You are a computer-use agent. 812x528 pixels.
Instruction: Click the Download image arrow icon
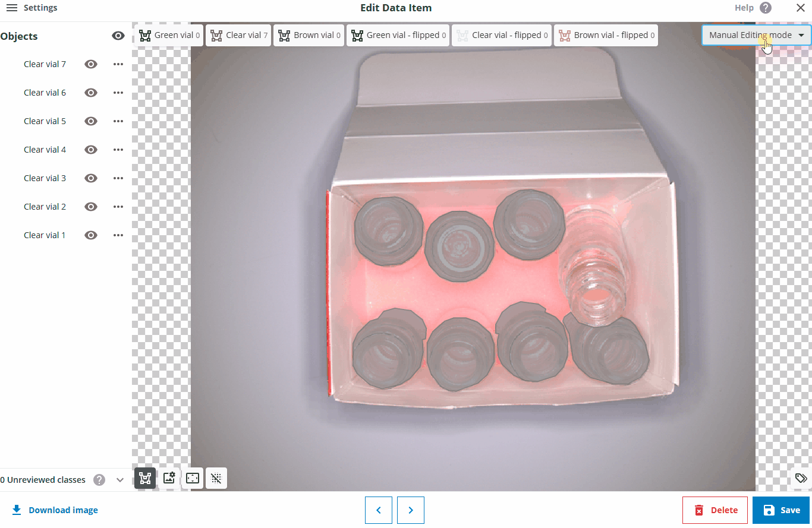(x=17, y=510)
